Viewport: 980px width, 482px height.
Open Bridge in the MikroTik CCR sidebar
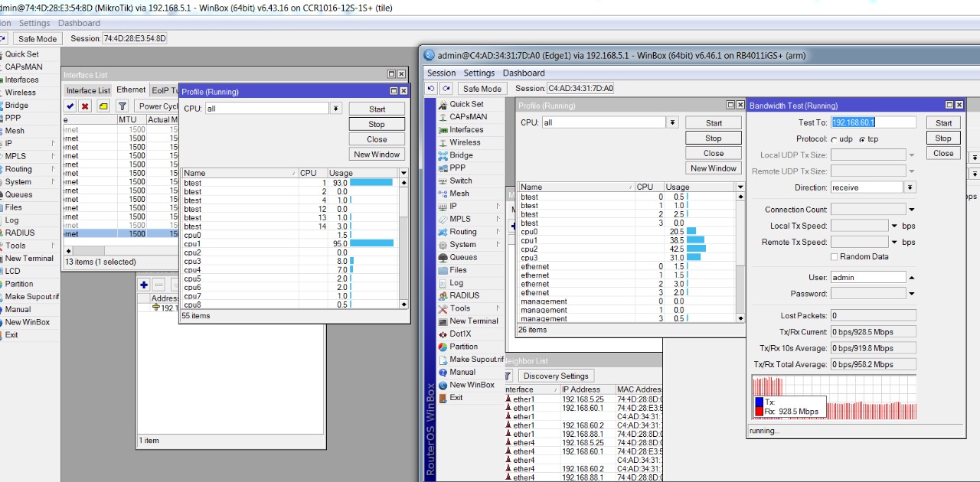pos(17,106)
